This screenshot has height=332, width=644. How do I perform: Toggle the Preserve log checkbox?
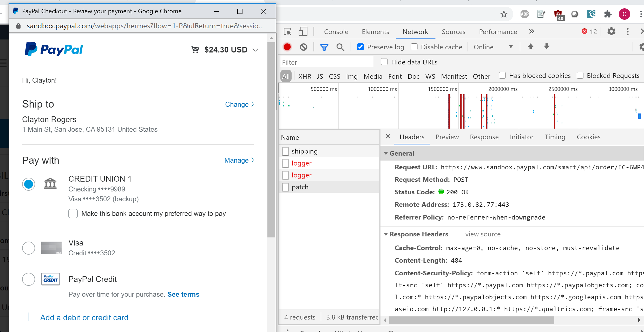(360, 47)
